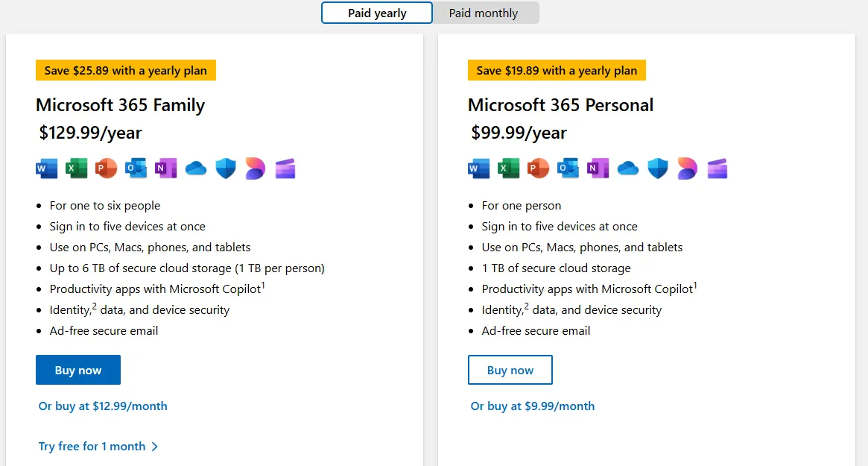Click the Defender shield icon under Family plan
Image resolution: width=868 pixels, height=466 pixels.
click(225, 169)
